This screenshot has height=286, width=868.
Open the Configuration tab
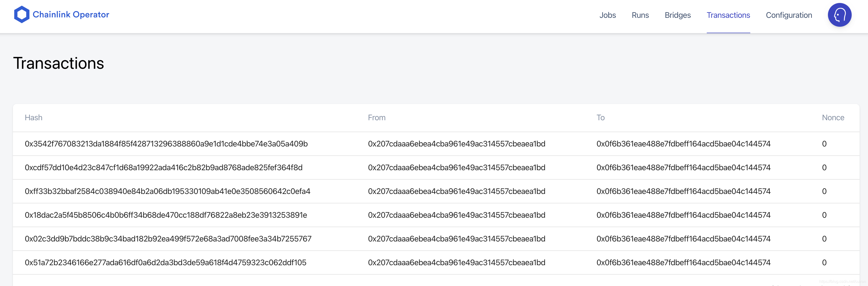tap(788, 15)
